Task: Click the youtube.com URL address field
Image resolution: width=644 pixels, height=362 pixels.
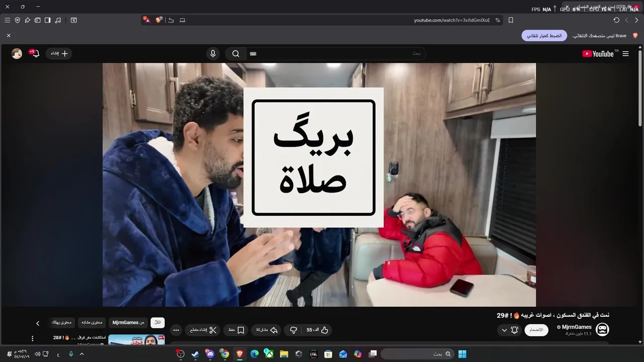Action: (x=452, y=20)
